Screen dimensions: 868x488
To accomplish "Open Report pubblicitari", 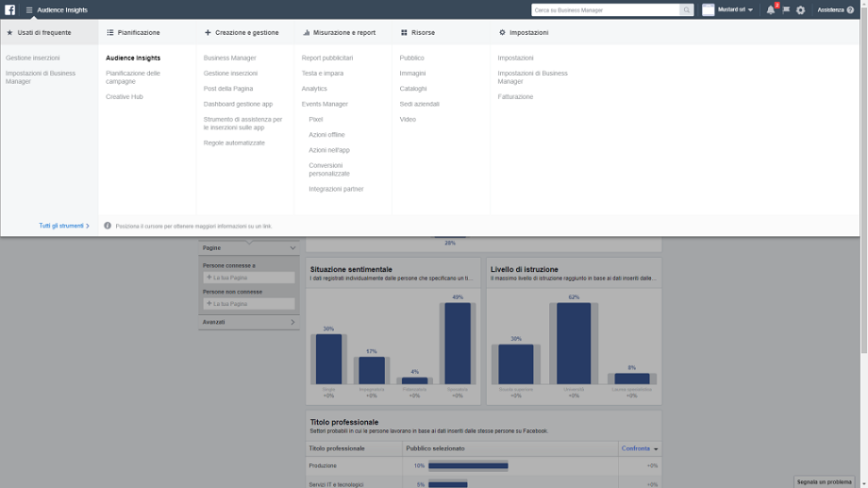I will 327,58.
